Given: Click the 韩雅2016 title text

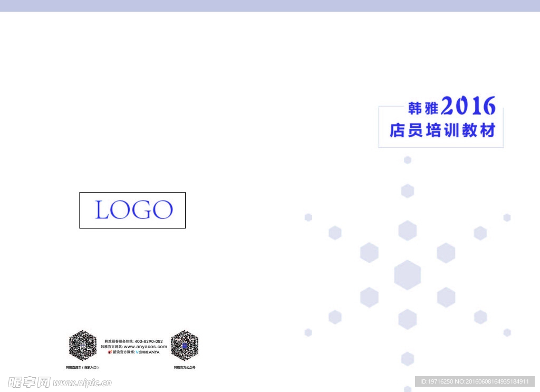Looking at the screenshot, I should click(451, 106).
